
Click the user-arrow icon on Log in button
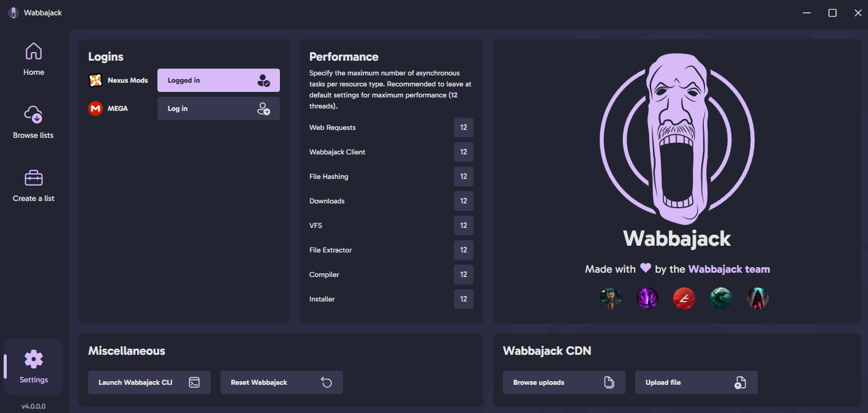tap(263, 108)
